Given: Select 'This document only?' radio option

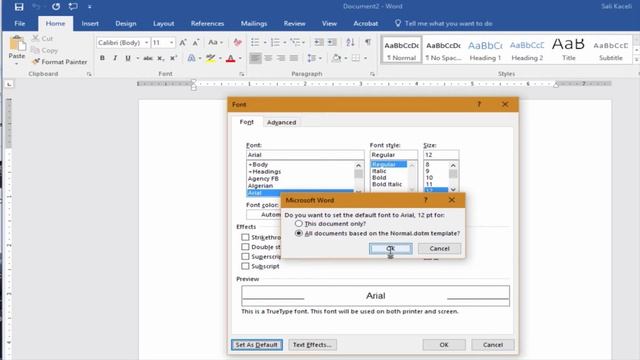Looking at the screenshot, I should (299, 224).
